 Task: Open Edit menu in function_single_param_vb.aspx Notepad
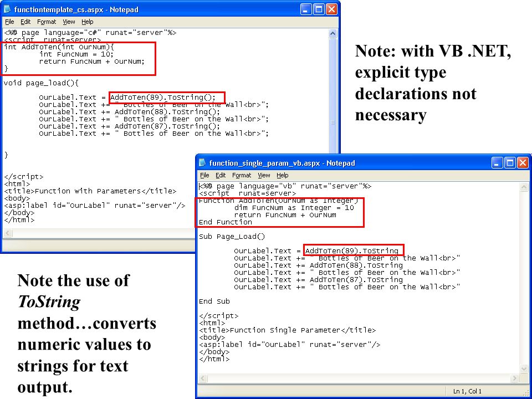[x=221, y=176]
